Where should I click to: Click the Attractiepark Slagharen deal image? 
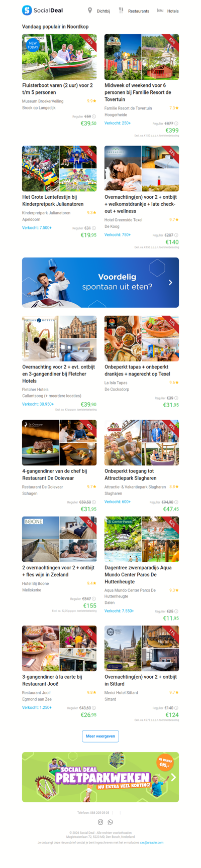tap(142, 443)
